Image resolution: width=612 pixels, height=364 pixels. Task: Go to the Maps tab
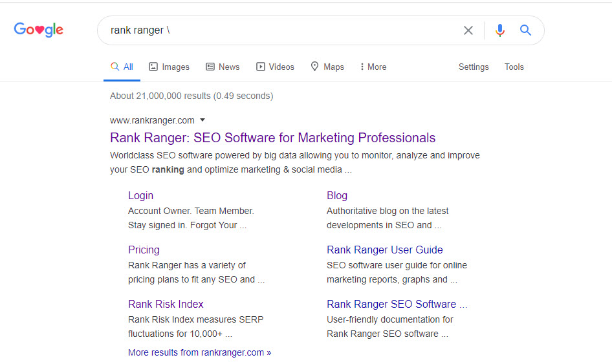tap(327, 67)
